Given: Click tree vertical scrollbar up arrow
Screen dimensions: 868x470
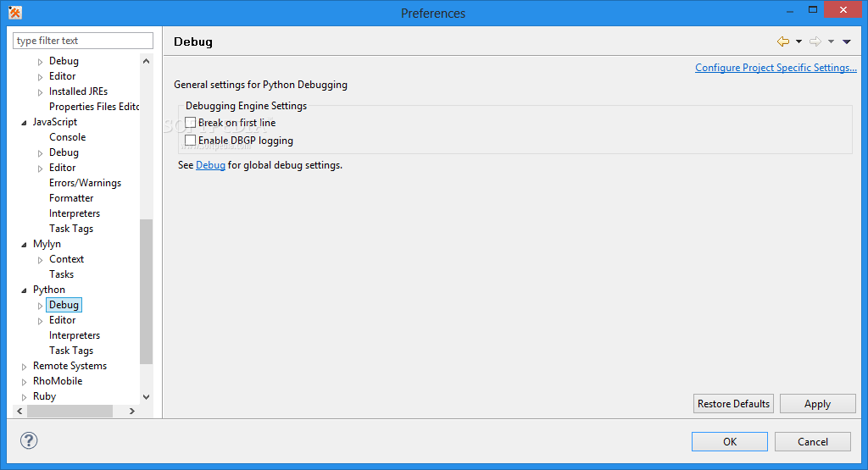Looking at the screenshot, I should coord(146,61).
